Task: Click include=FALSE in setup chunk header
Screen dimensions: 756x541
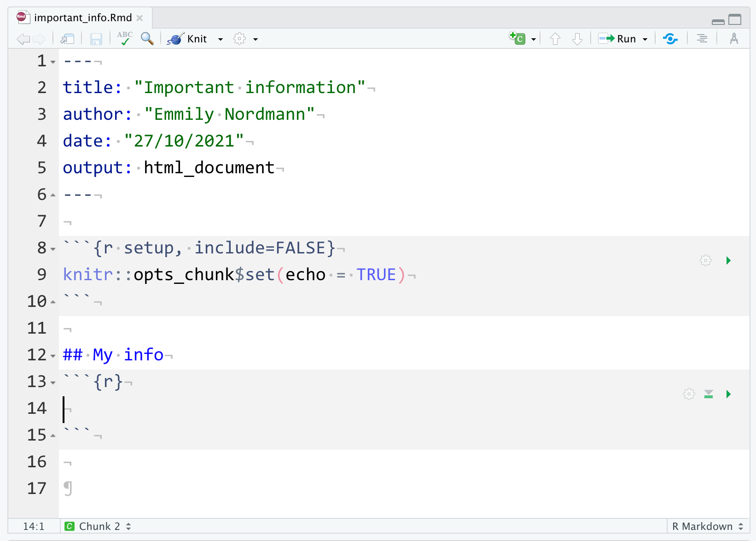Action: (260, 247)
